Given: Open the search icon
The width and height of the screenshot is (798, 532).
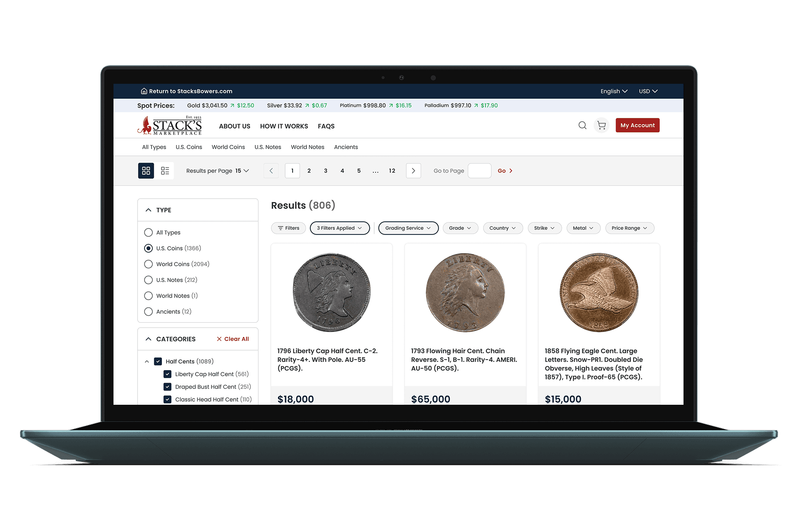Looking at the screenshot, I should [582, 125].
